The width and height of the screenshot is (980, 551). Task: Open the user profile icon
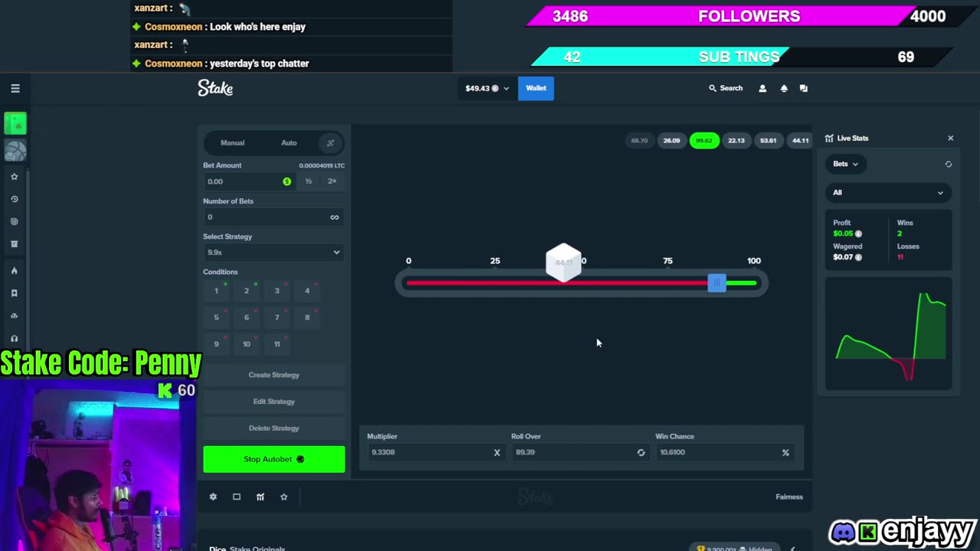762,89
